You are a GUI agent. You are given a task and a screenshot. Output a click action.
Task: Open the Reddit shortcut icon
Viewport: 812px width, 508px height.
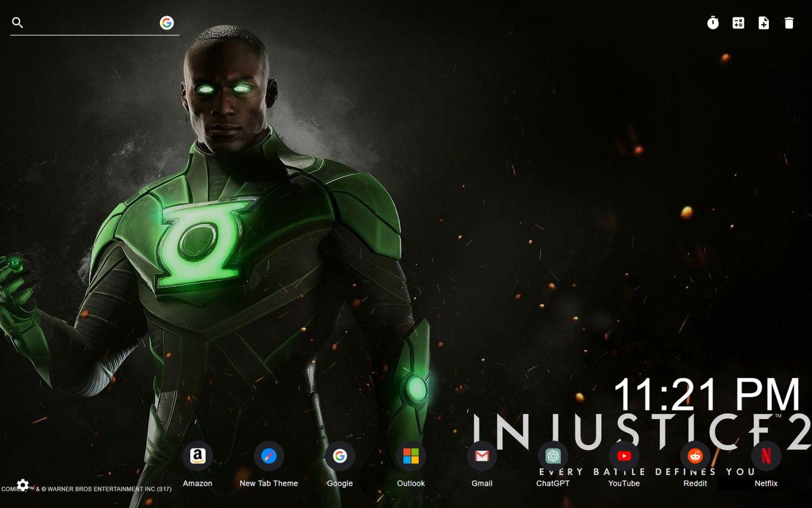pos(695,456)
